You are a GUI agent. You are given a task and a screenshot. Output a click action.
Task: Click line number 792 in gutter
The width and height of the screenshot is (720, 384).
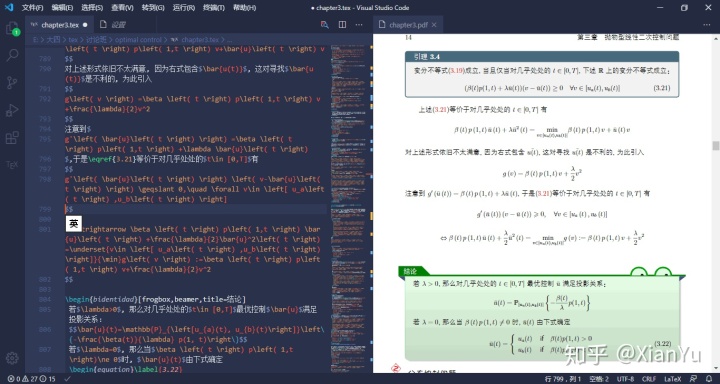[45, 99]
